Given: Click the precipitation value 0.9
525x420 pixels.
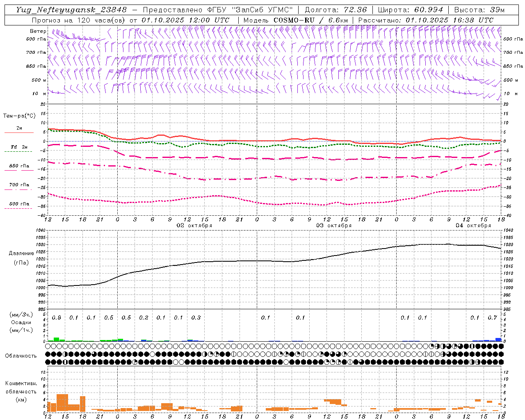Looking at the screenshot, I should click(57, 318).
